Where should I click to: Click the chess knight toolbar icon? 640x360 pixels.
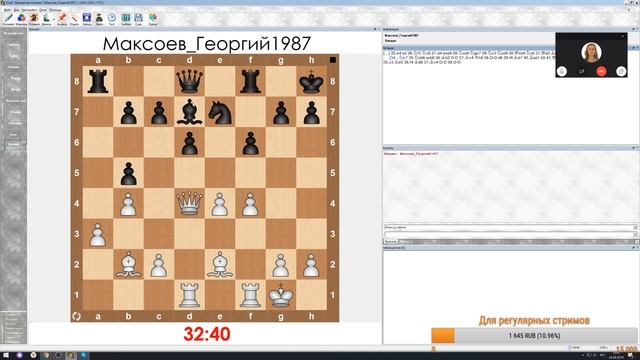click(x=34, y=18)
